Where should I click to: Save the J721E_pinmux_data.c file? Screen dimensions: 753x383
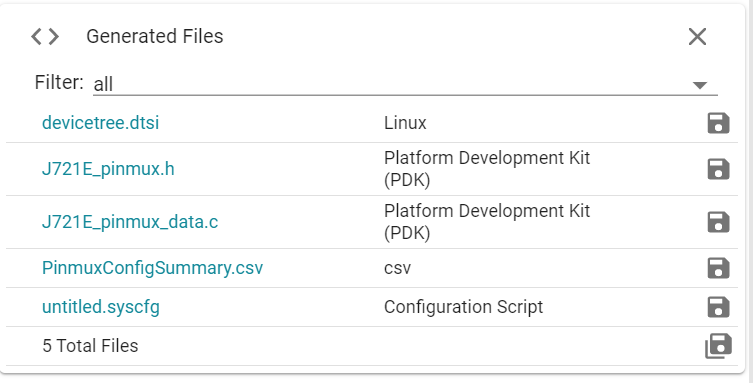pos(718,222)
